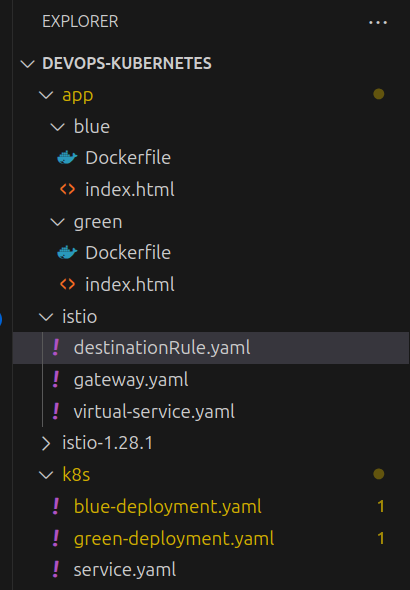Click the Docker whale icon under blue folder

pyautogui.click(x=67, y=157)
